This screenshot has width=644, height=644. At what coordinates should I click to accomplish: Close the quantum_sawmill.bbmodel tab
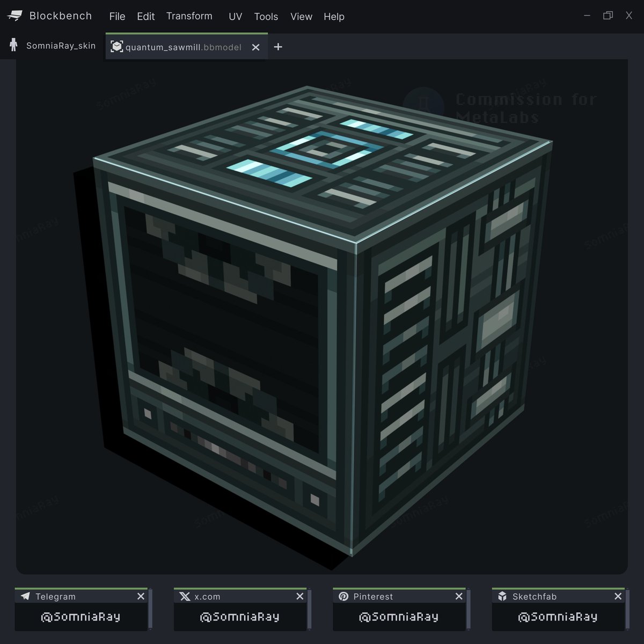(x=256, y=47)
